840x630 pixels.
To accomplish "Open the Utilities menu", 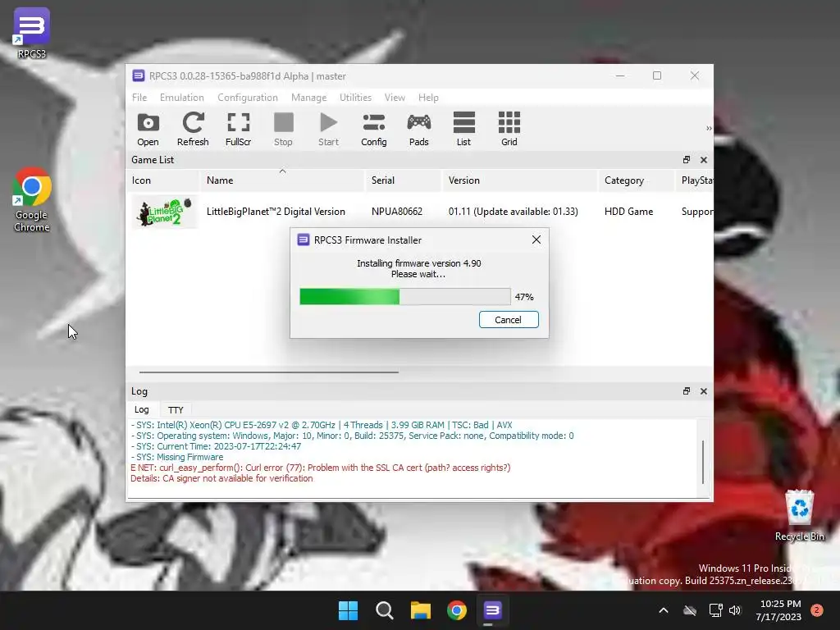I will click(x=355, y=98).
